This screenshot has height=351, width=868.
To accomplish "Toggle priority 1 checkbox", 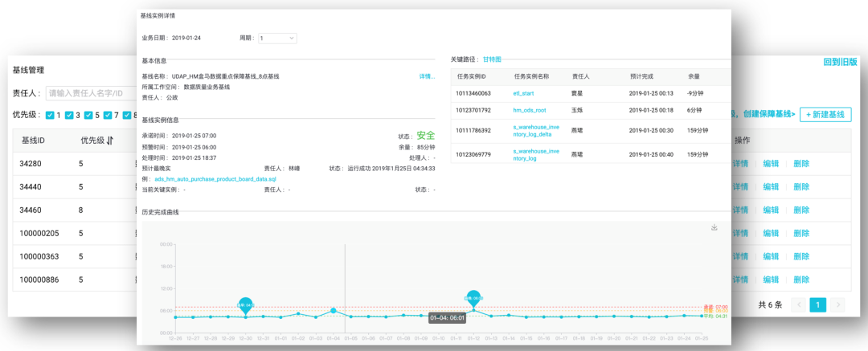I will [50, 115].
